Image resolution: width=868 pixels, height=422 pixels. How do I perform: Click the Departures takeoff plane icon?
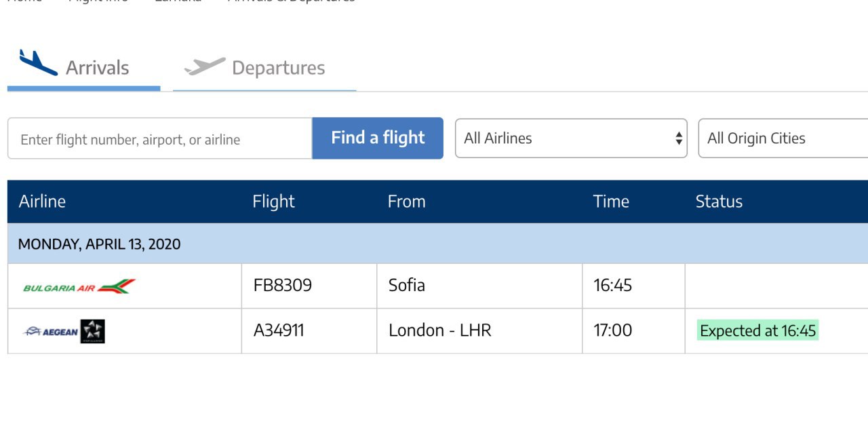[x=205, y=66]
